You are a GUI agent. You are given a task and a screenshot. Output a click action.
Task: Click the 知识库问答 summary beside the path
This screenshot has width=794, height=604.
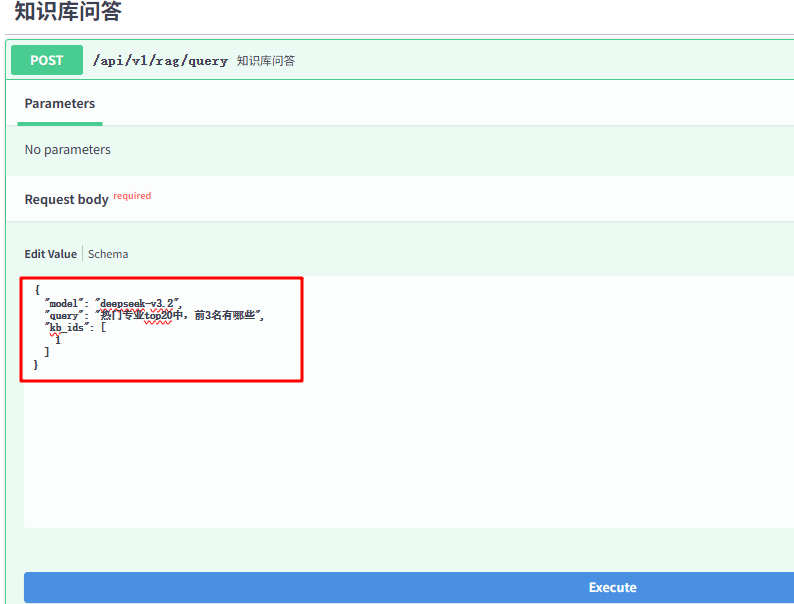pyautogui.click(x=265, y=61)
